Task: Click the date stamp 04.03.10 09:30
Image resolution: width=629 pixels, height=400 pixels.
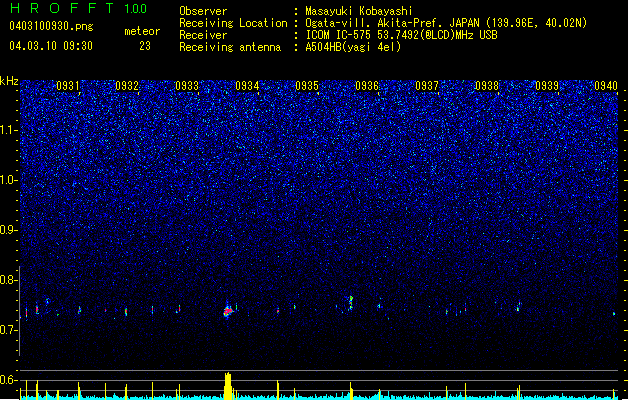Action: tap(51, 46)
